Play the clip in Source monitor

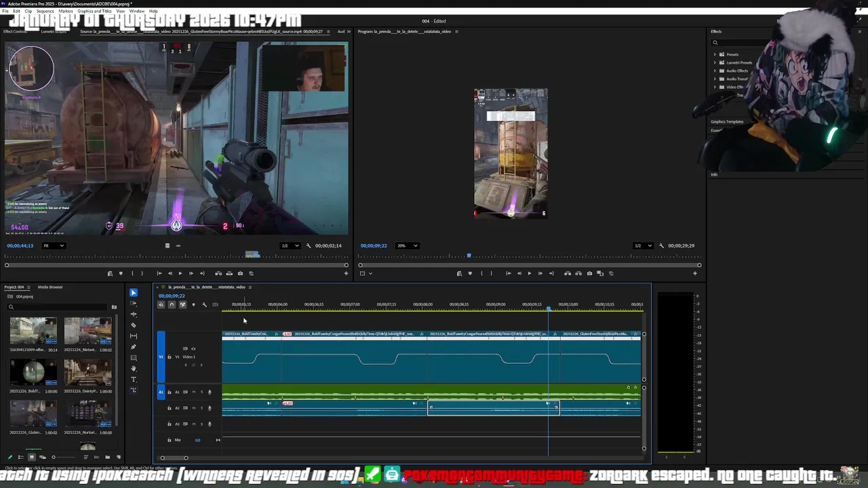tap(180, 273)
